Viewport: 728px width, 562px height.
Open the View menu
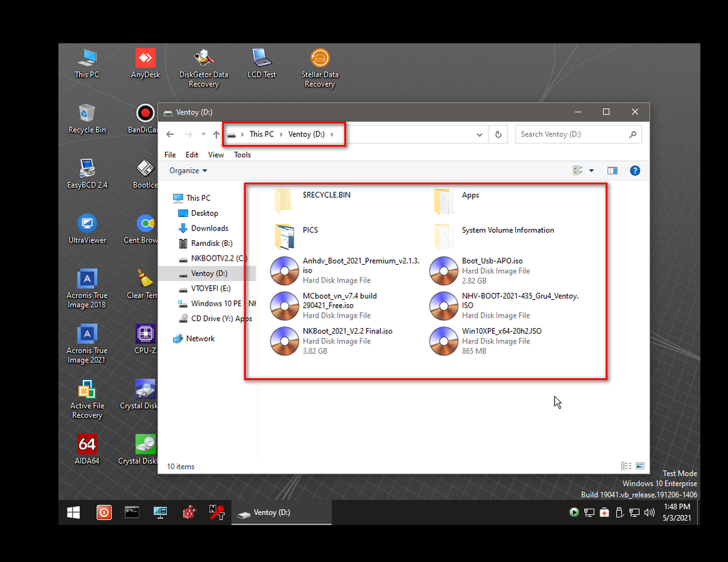point(216,155)
